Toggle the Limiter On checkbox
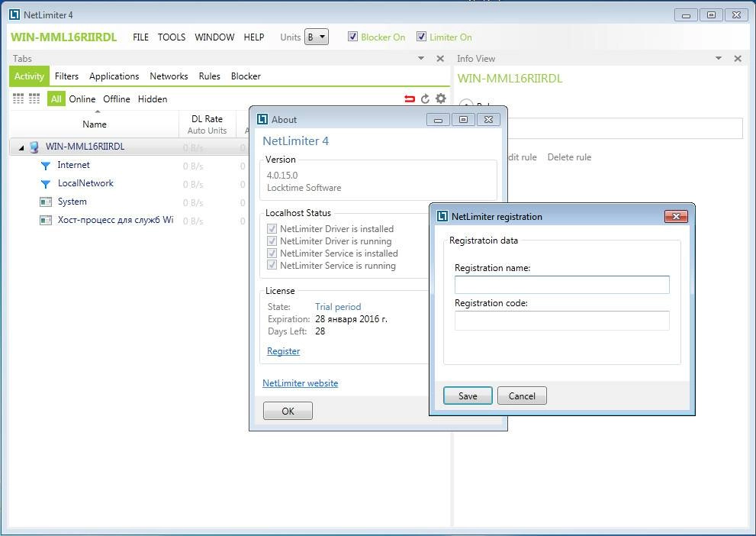Screen dimensions: 756x536 click(x=421, y=37)
